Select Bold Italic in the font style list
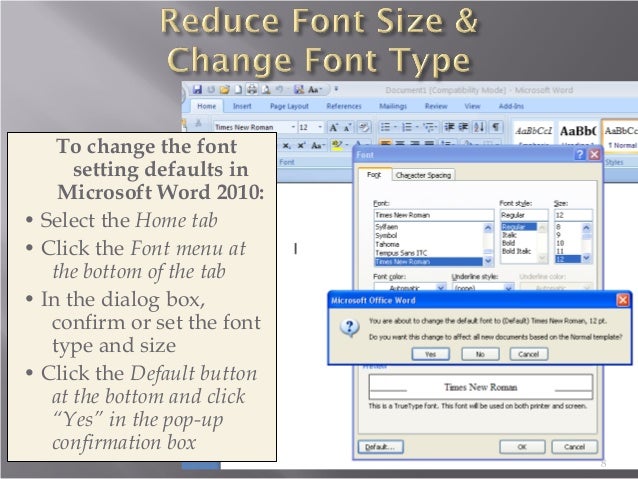The width and height of the screenshot is (638, 479). (x=516, y=251)
